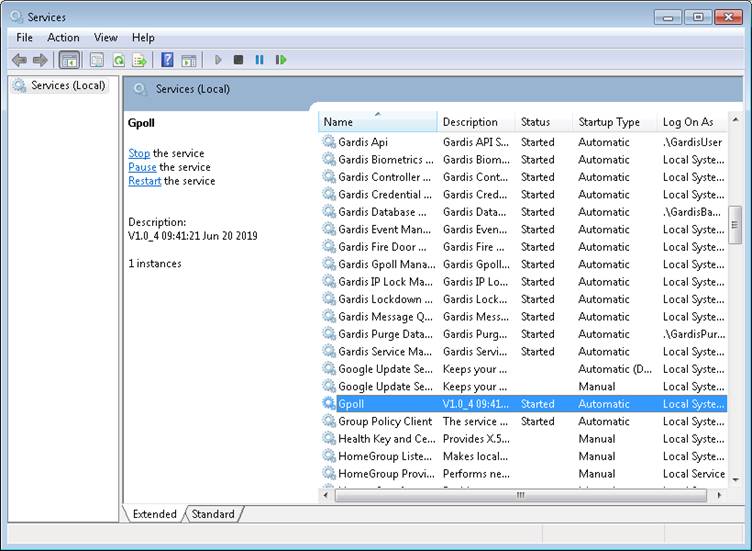
Task: Click the Back arrow toolbar icon
Action: [19, 60]
